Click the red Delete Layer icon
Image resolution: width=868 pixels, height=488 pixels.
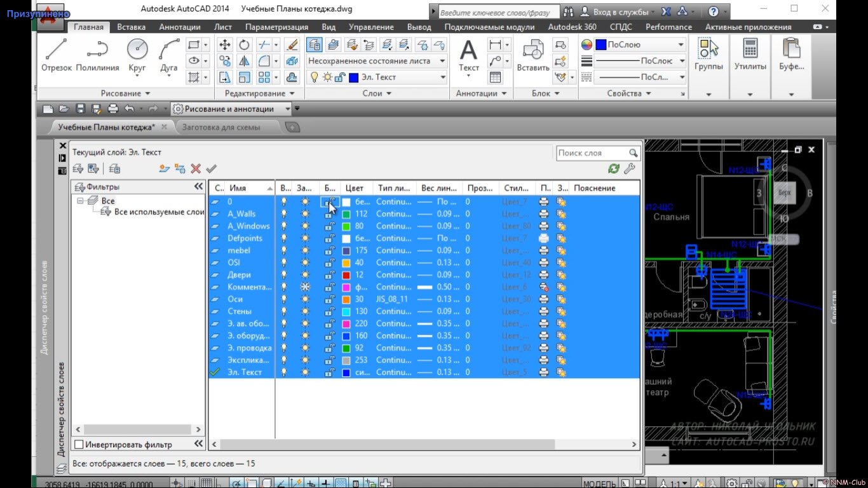coord(196,168)
